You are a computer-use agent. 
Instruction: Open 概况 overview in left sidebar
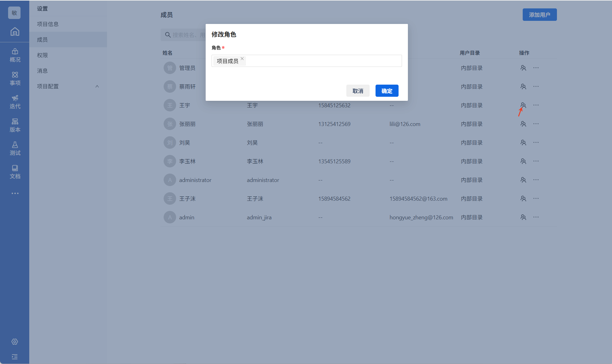[x=15, y=55]
